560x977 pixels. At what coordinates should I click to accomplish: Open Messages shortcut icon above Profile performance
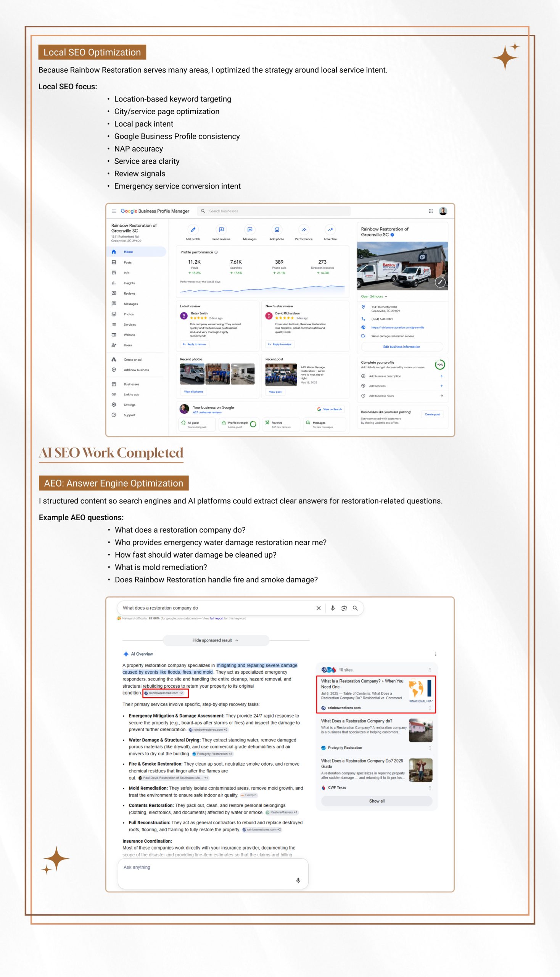click(x=249, y=230)
